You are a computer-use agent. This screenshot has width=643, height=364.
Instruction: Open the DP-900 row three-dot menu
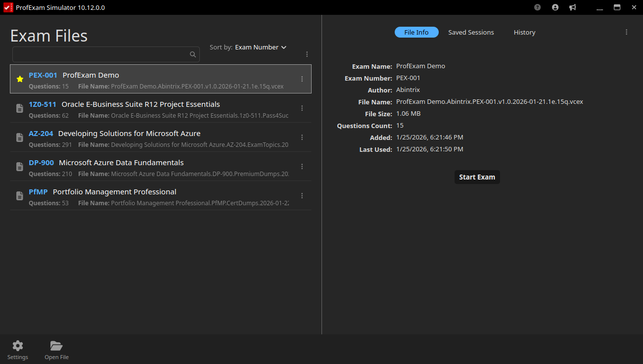click(x=302, y=167)
